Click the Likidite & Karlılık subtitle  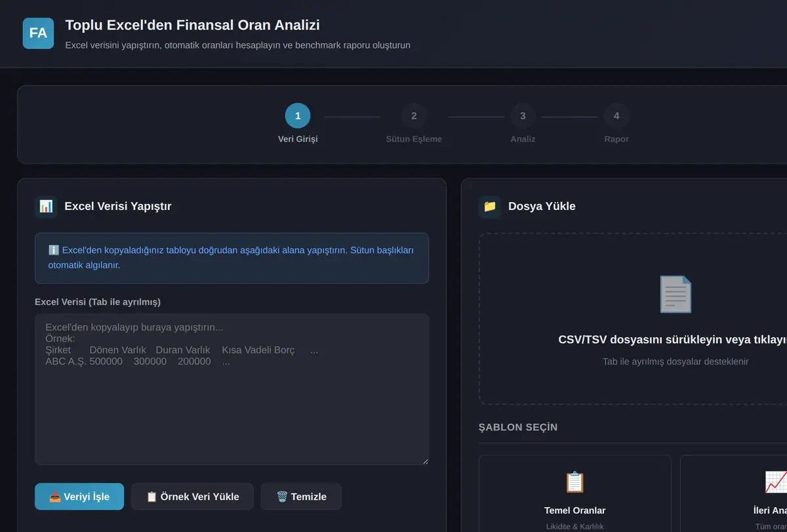tap(575, 526)
